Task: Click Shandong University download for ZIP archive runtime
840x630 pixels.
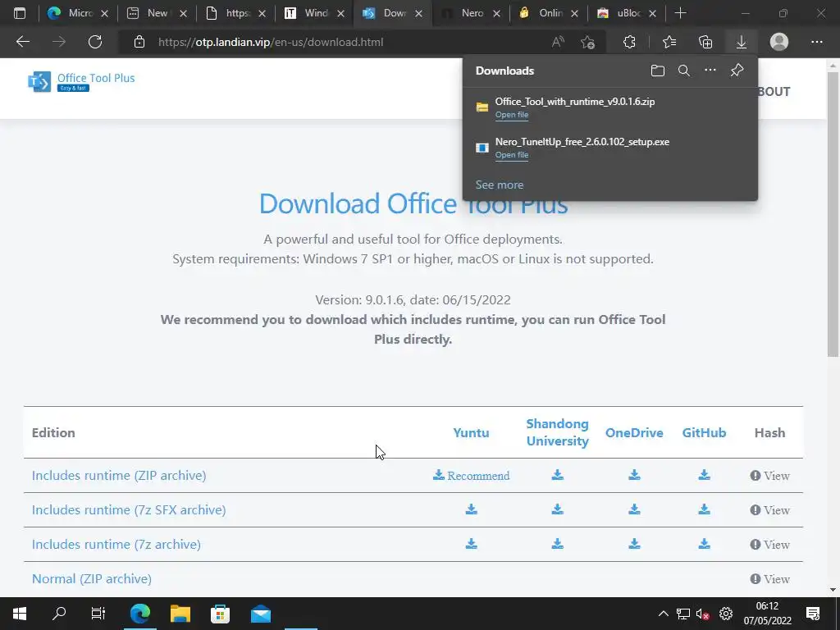Action: click(558, 475)
